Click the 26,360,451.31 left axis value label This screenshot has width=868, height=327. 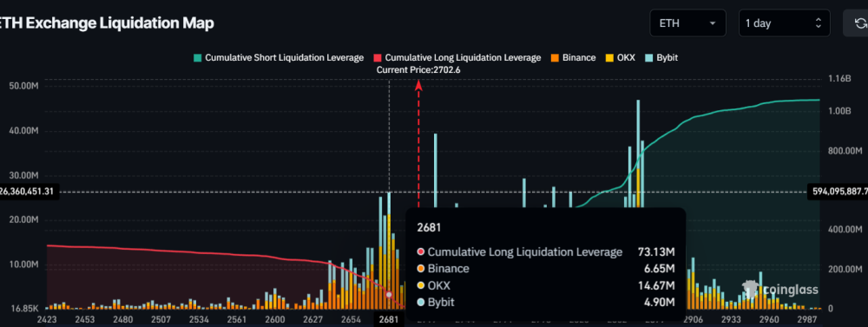pos(29,192)
